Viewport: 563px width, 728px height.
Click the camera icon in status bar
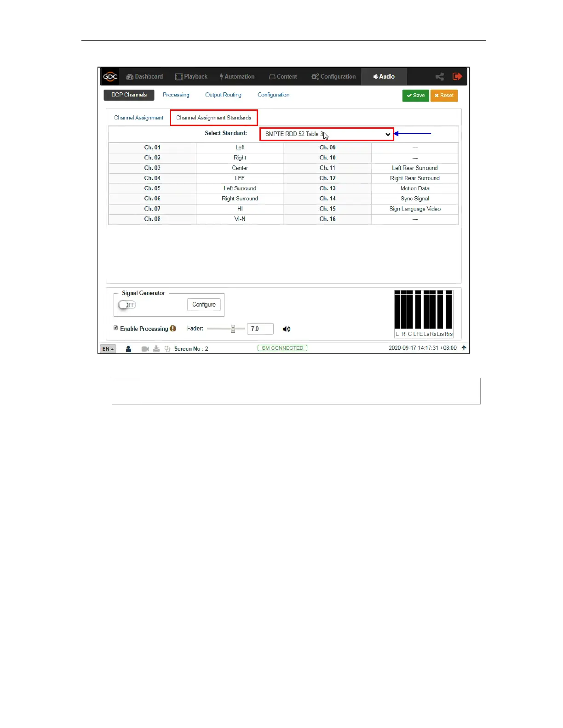(145, 349)
